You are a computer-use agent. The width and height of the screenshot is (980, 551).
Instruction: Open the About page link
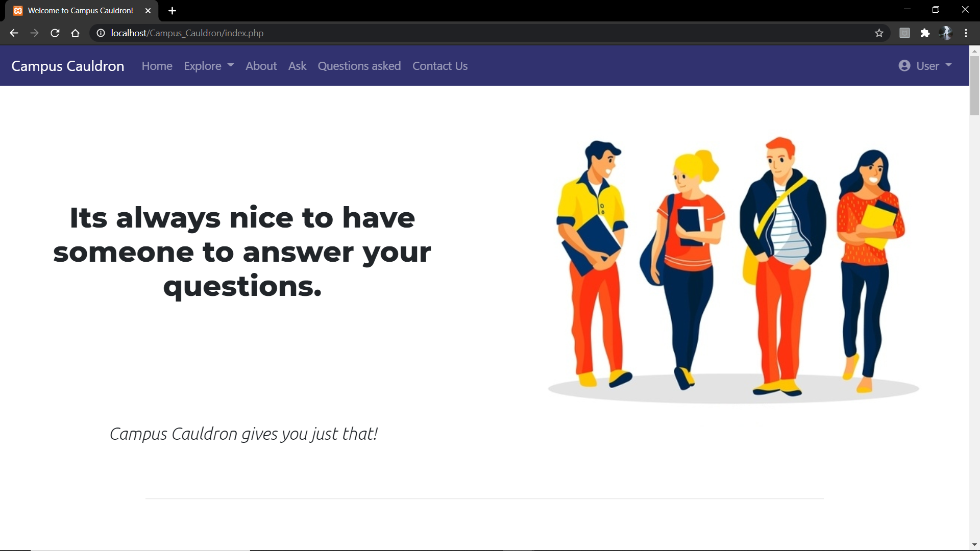tap(261, 66)
